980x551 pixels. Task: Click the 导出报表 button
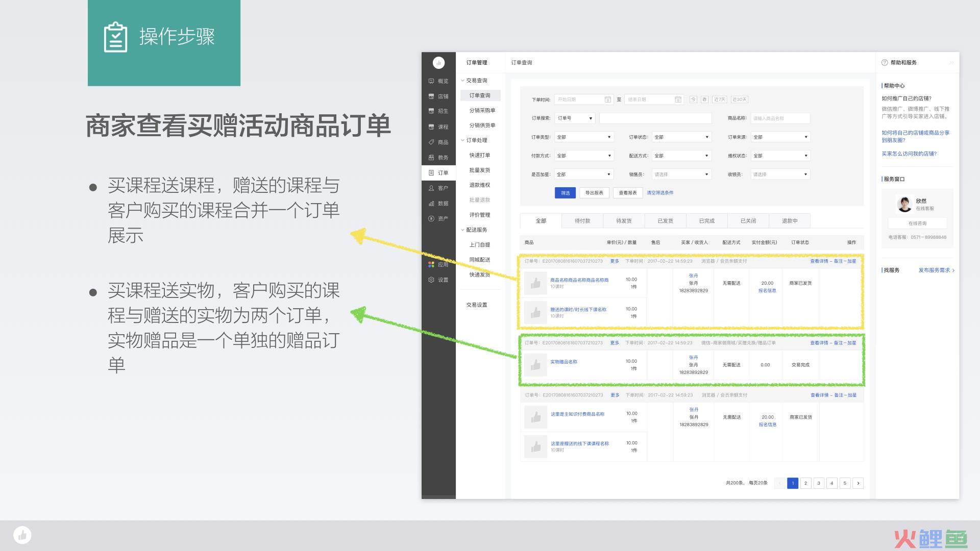point(594,193)
